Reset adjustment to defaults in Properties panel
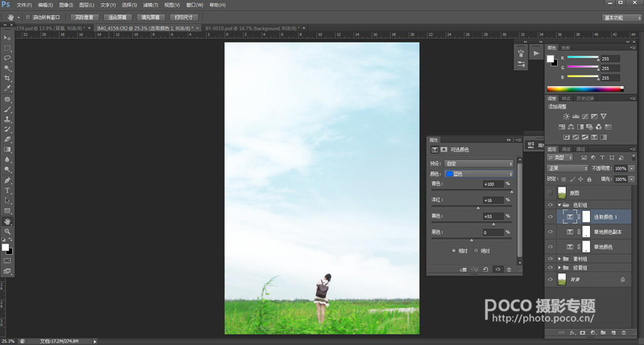Screen dimensions: 644x345 point(485,269)
